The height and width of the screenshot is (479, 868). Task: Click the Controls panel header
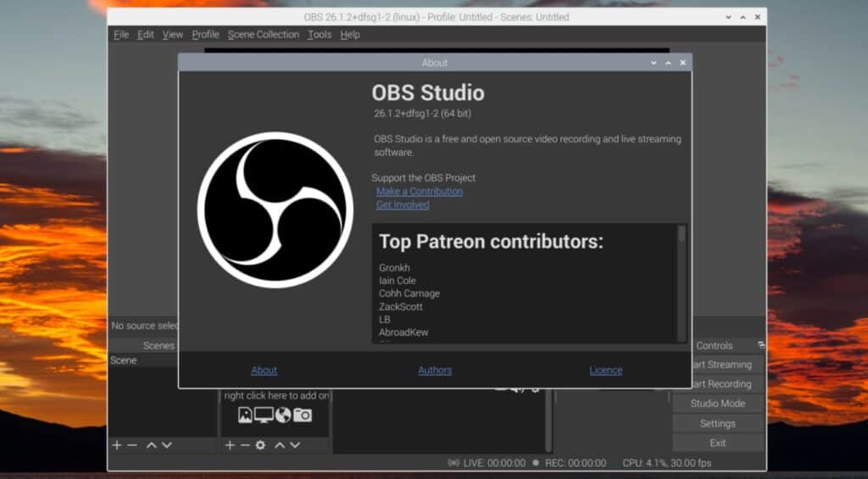coord(714,346)
